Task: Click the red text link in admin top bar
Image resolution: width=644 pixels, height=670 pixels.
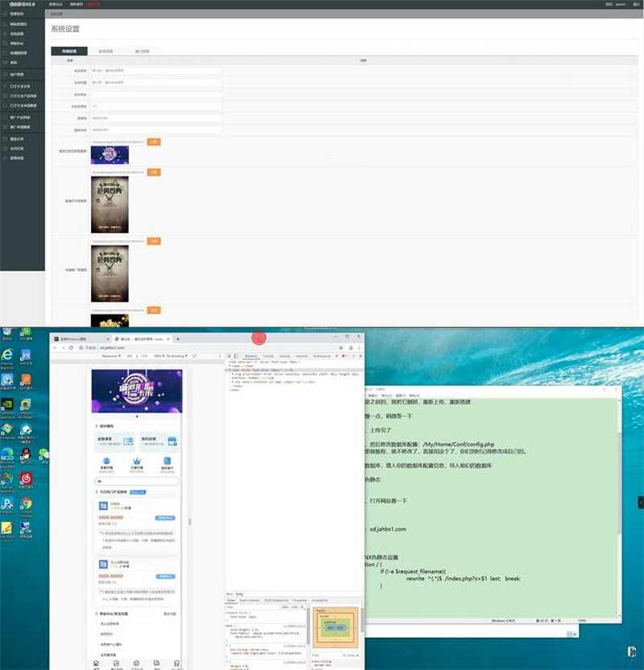Action: 93,4
